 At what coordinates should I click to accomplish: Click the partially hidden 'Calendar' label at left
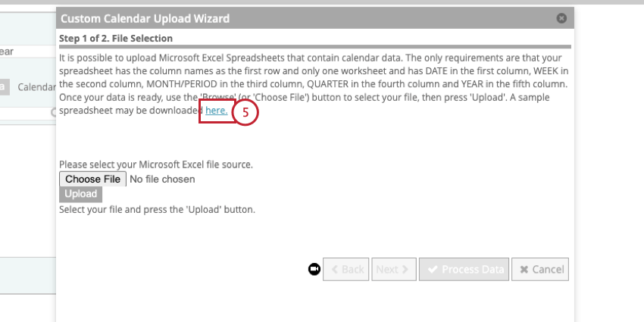(x=36, y=87)
